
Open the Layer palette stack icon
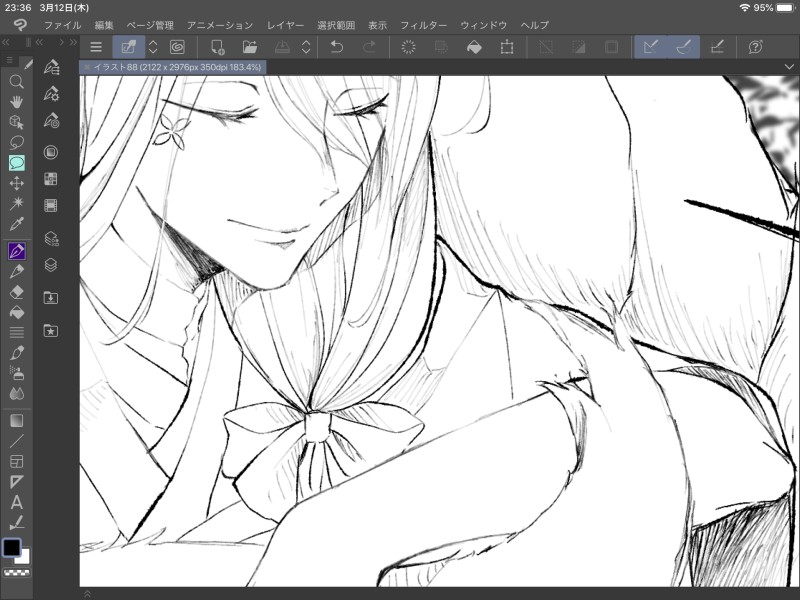coord(51,265)
